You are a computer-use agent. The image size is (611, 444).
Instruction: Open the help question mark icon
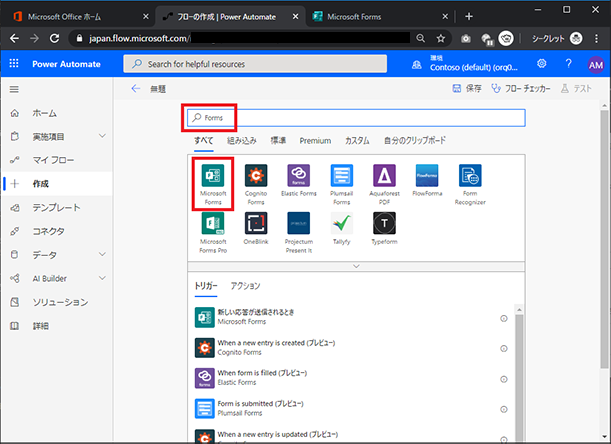coord(569,64)
